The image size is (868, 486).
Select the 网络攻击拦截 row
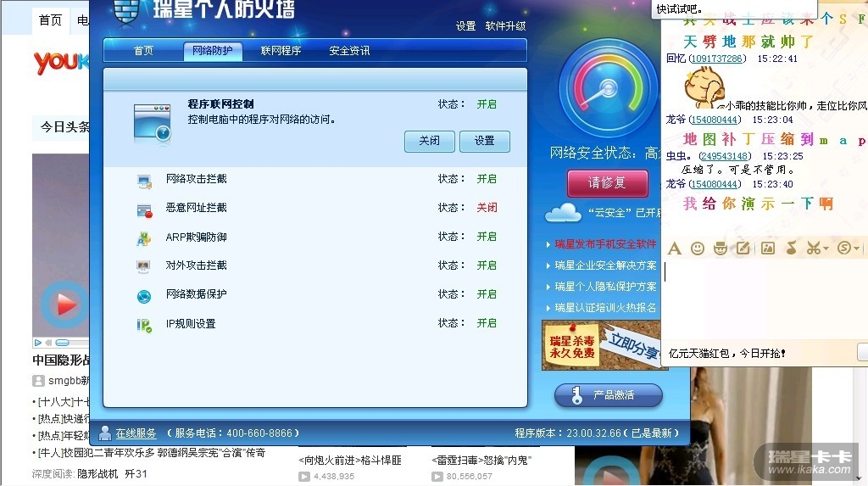click(315, 179)
